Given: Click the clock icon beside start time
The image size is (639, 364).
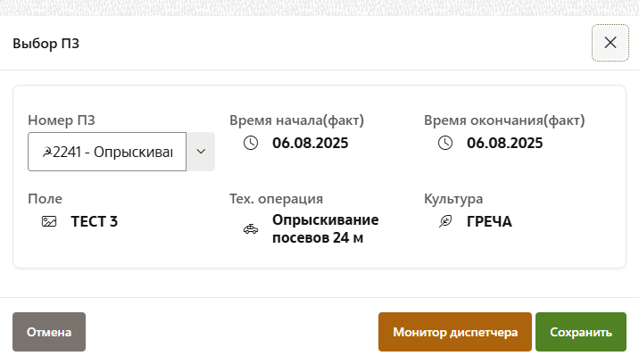Looking at the screenshot, I should 251,143.
